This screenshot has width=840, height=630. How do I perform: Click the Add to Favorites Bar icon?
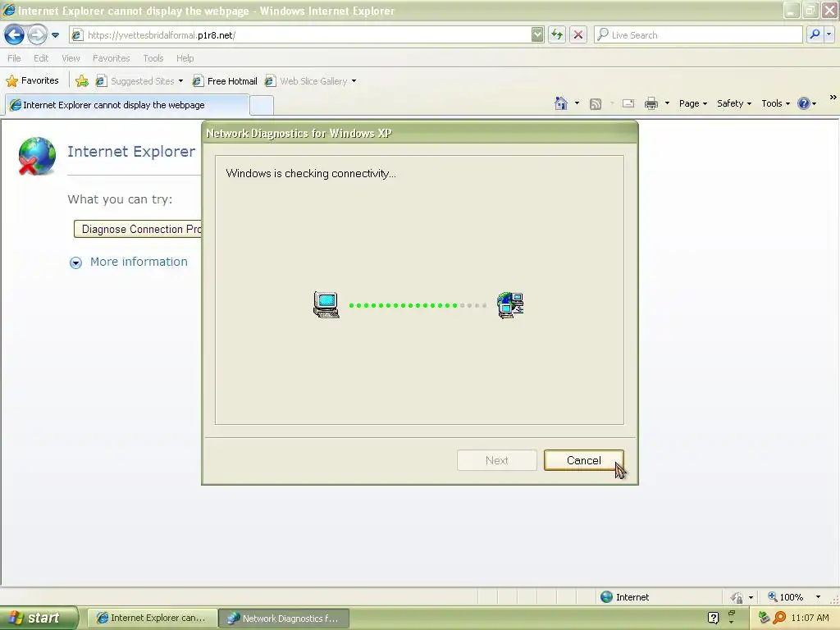[x=82, y=81]
